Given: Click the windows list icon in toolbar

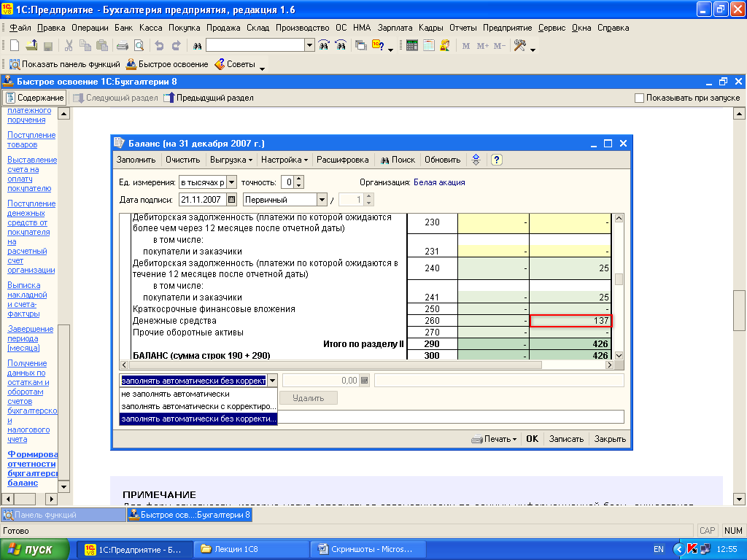Looking at the screenshot, I should tap(361, 46).
